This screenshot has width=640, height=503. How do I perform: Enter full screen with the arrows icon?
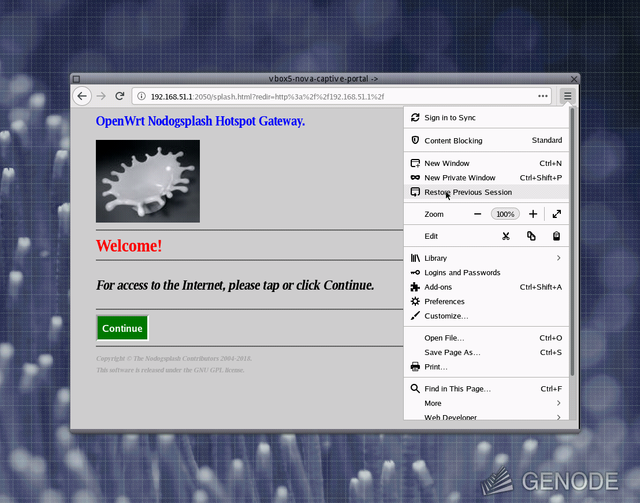pyautogui.click(x=557, y=214)
